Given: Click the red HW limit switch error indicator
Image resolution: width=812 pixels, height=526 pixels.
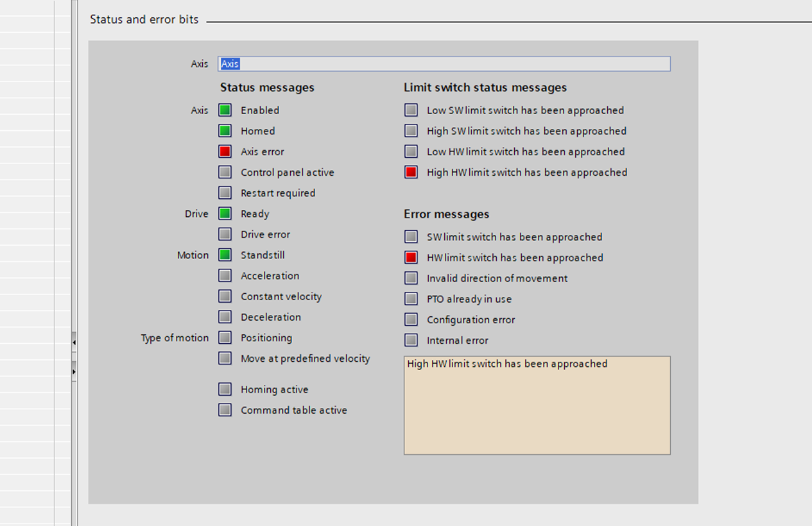Looking at the screenshot, I should click(x=411, y=257).
